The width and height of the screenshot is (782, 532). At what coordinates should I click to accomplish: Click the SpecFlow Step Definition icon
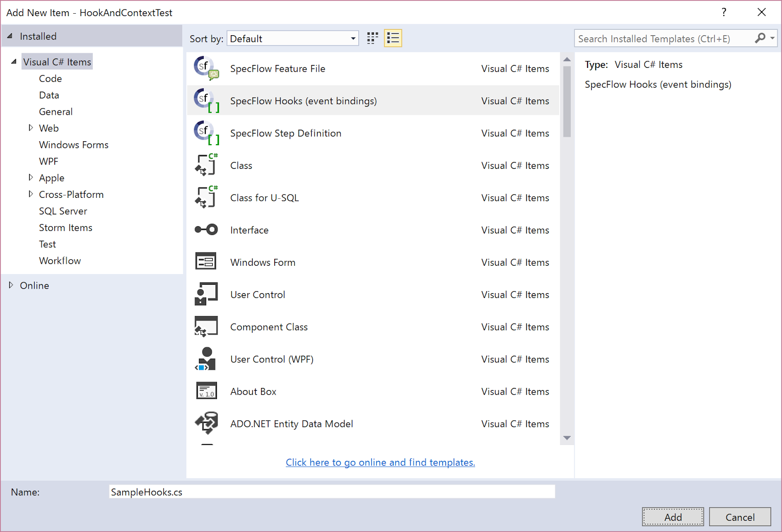[206, 133]
